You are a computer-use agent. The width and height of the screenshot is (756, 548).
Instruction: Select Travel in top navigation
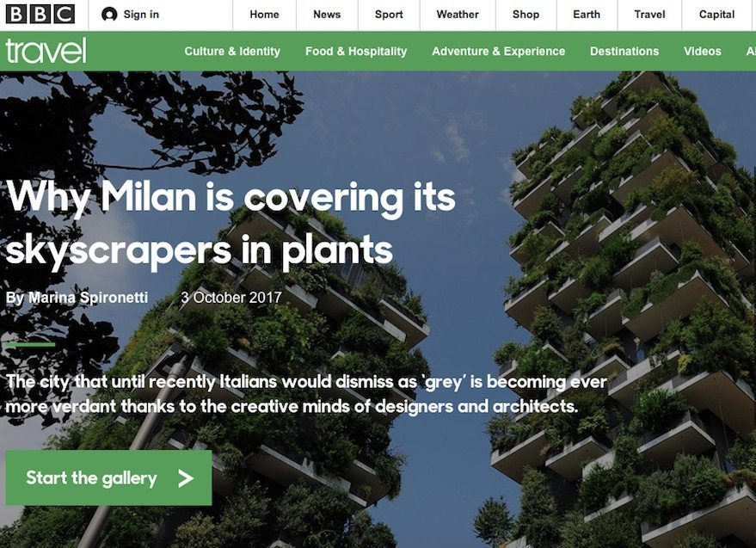coord(649,15)
